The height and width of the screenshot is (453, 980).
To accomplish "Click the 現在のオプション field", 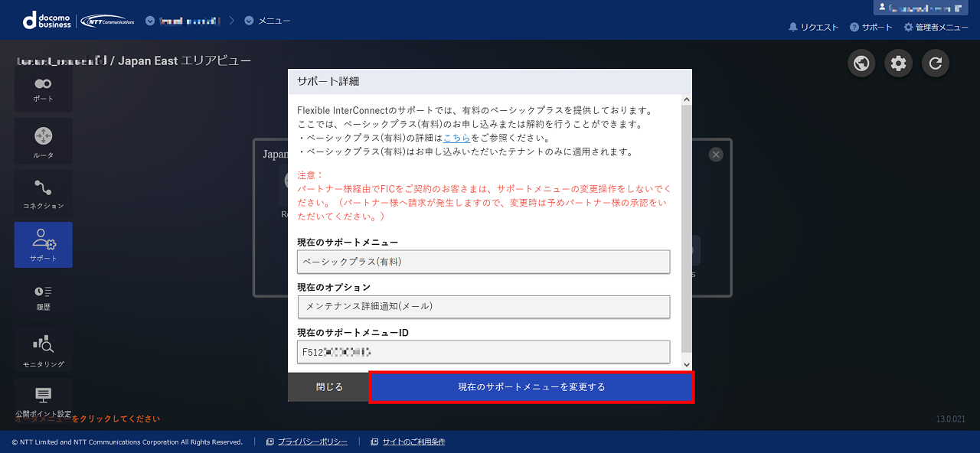I will tap(484, 306).
